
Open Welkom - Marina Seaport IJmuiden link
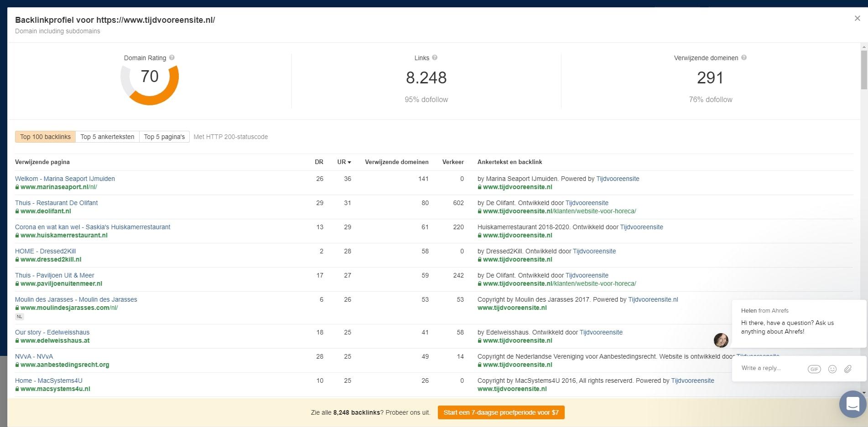coord(65,179)
